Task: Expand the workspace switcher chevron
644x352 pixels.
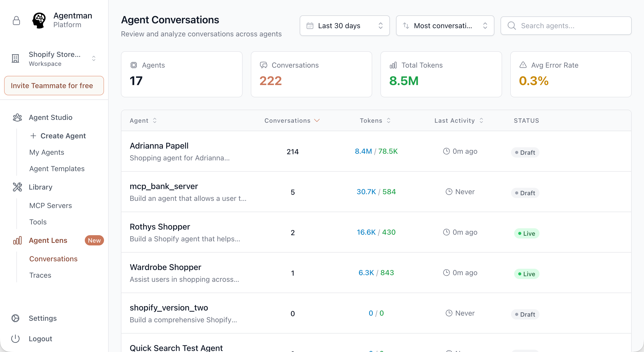Action: coord(94,58)
